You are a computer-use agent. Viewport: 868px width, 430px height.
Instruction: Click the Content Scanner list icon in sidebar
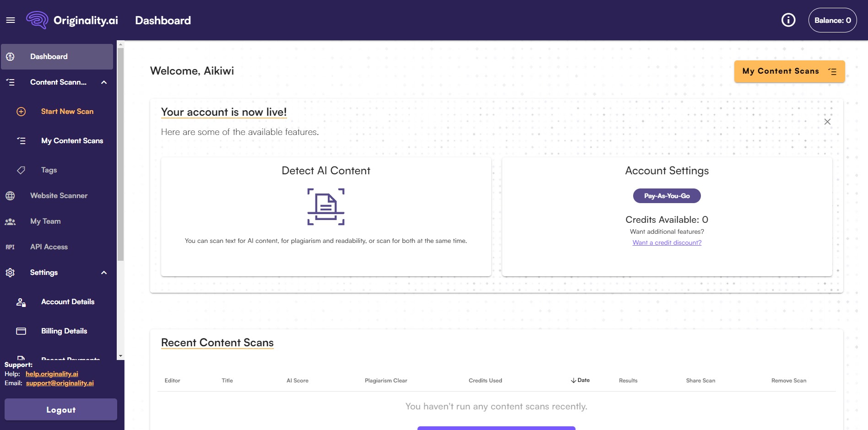click(10, 82)
